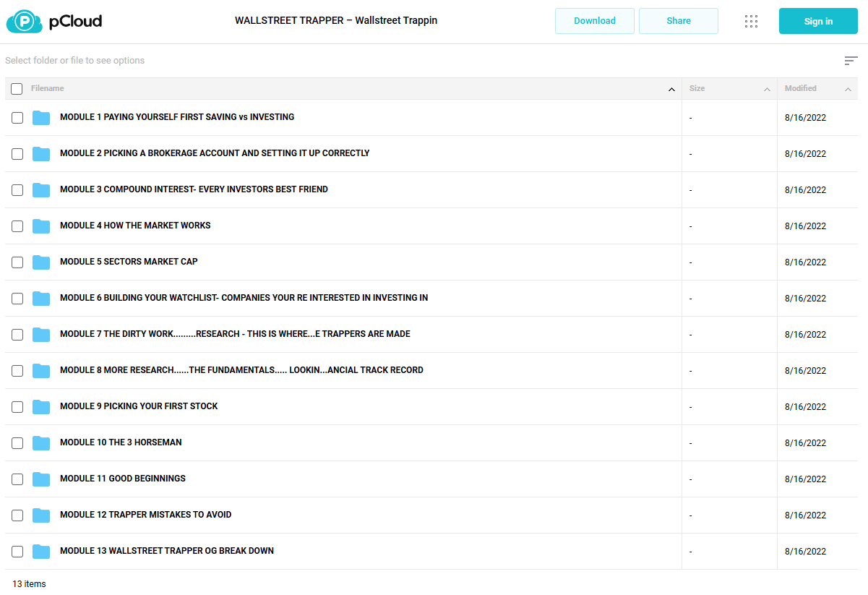The height and width of the screenshot is (595, 868).
Task: Open MODULE 12 TRAPPER MISTAKES TO AVOID name
Action: 146,515
